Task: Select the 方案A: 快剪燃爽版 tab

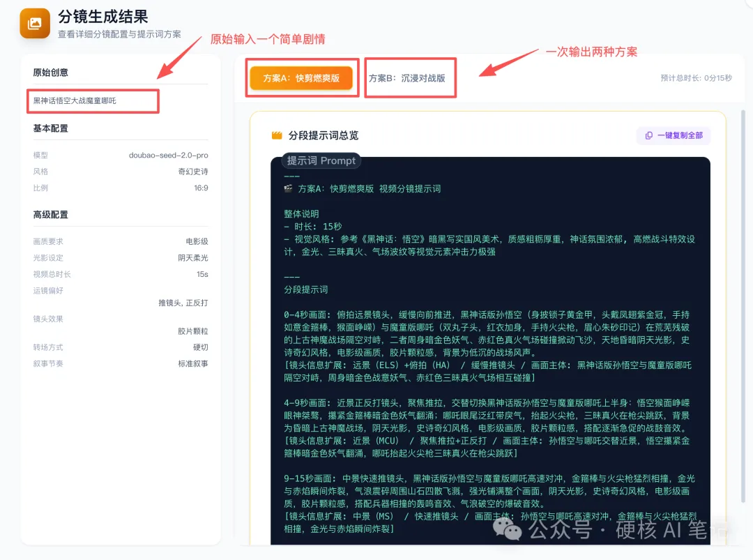Action: [x=303, y=78]
